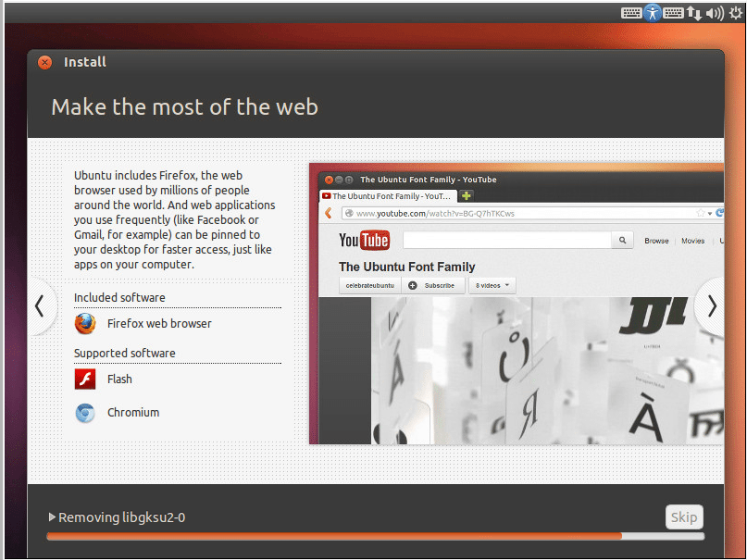Click the YouTube logo in the Firefox screenshot

364,241
